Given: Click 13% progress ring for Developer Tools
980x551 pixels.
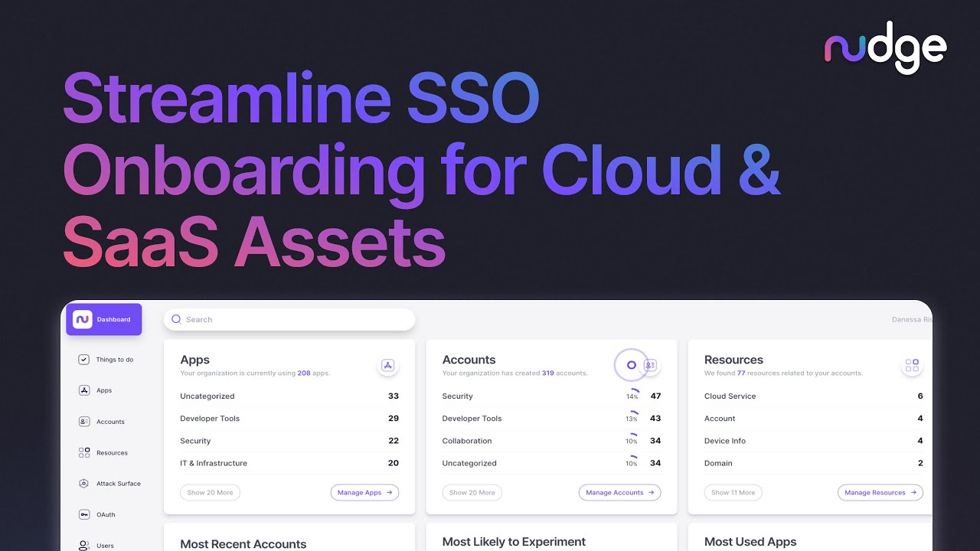Looking at the screenshot, I should click(x=632, y=418).
